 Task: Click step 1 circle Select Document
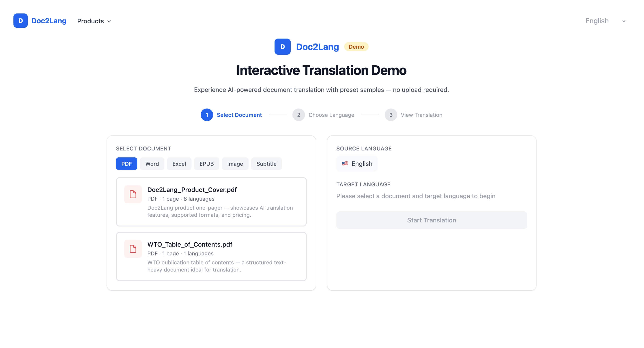point(207,115)
